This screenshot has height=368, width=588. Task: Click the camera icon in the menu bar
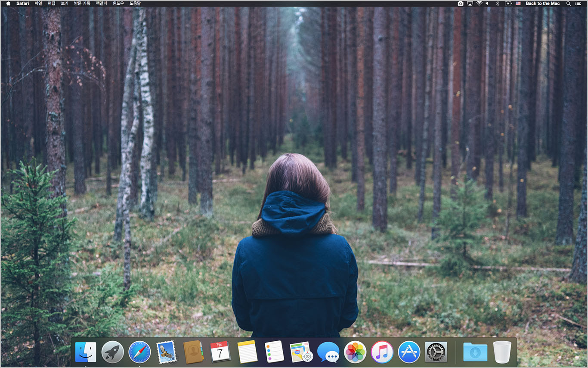(460, 3)
